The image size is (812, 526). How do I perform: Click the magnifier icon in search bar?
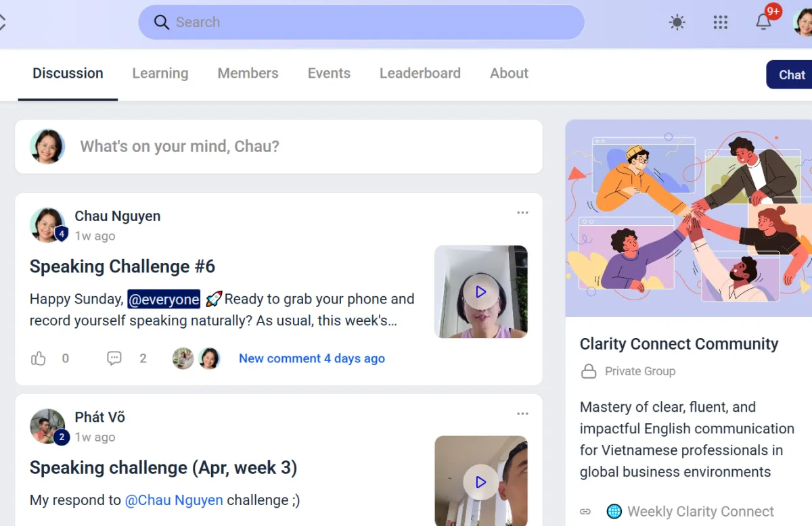(161, 22)
